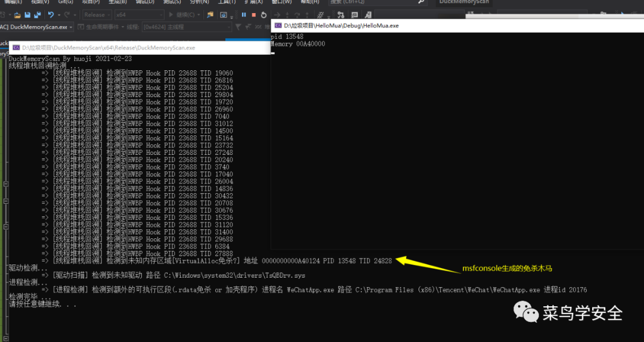Click the HWBP Hook line with TID 6384

(x=135, y=246)
